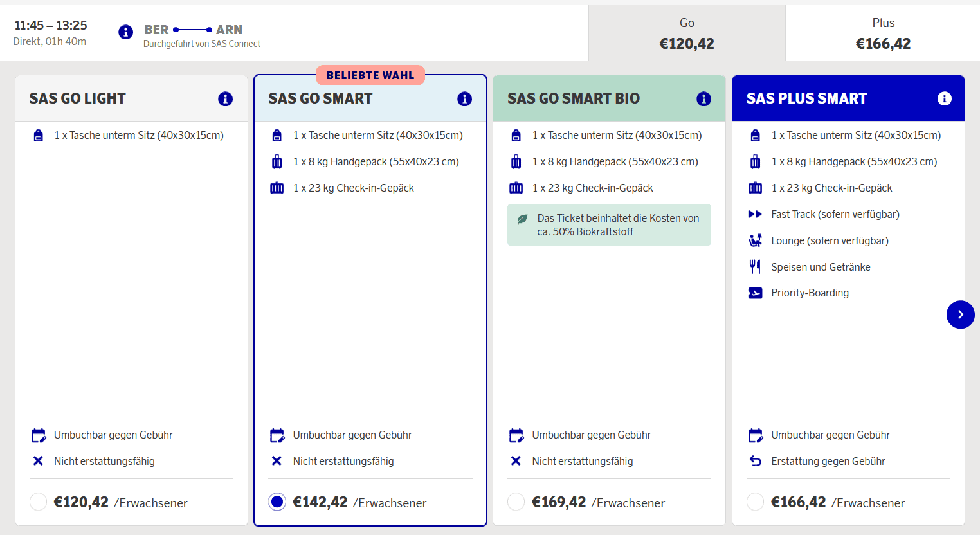Switch to the Plus €166,42 fare tab
Screen dimensions: 980x535
(x=882, y=33)
